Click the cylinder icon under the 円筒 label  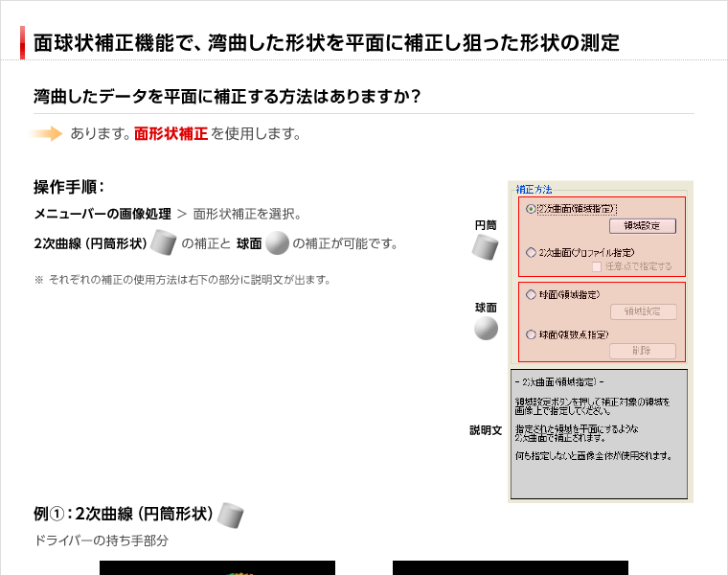486,247
